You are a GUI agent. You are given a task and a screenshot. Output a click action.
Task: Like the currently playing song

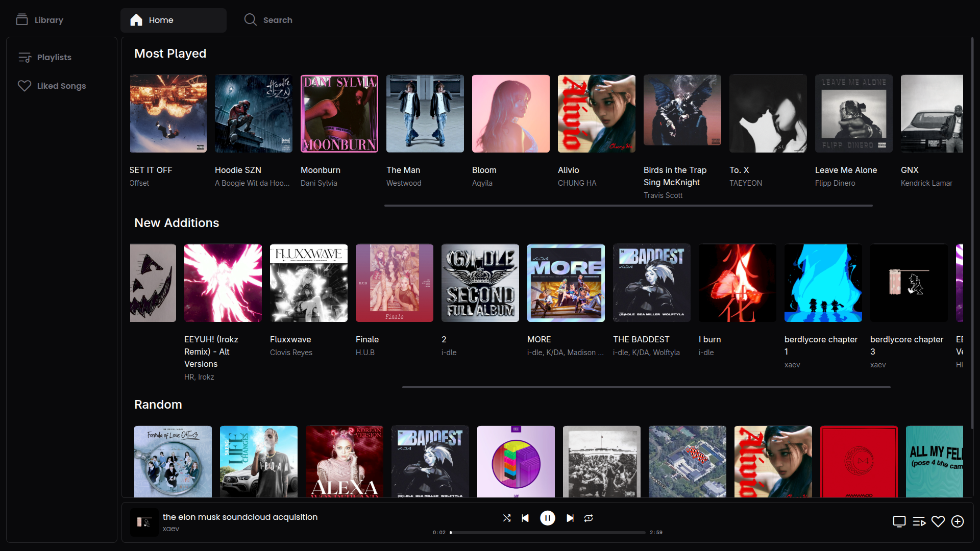coord(938,521)
